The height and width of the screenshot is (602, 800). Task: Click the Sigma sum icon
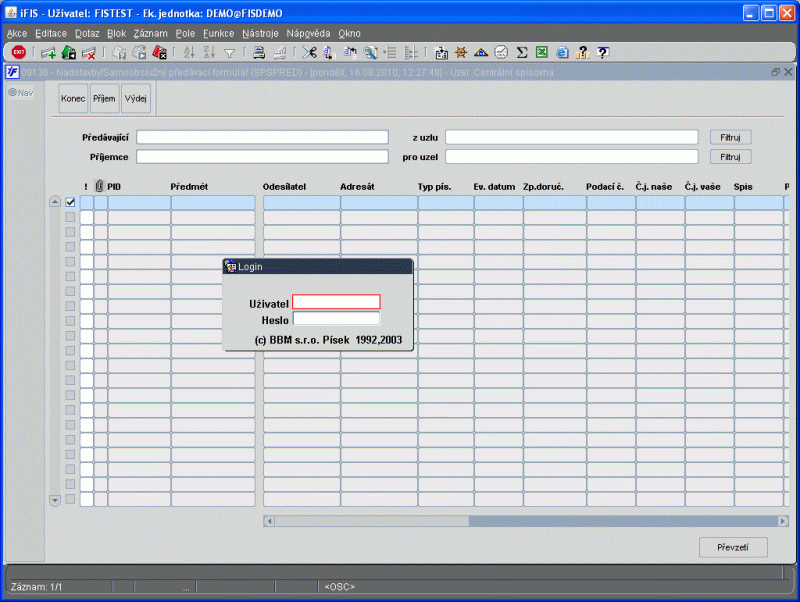521,53
